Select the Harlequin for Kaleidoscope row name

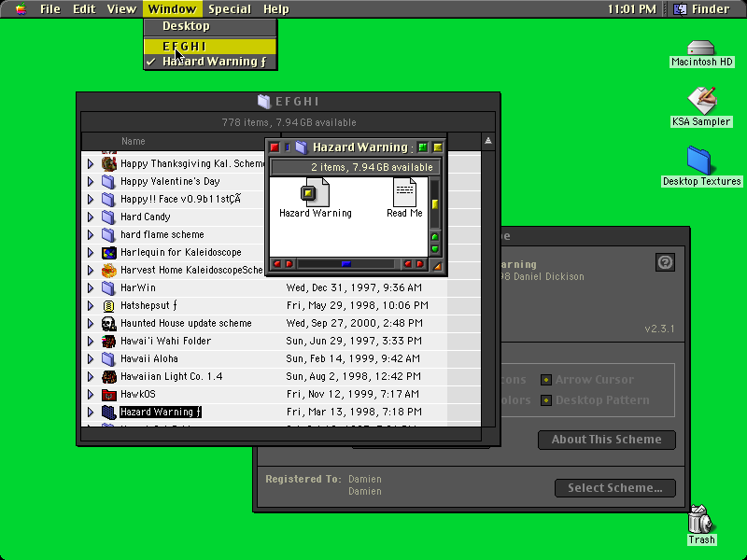[x=181, y=252]
